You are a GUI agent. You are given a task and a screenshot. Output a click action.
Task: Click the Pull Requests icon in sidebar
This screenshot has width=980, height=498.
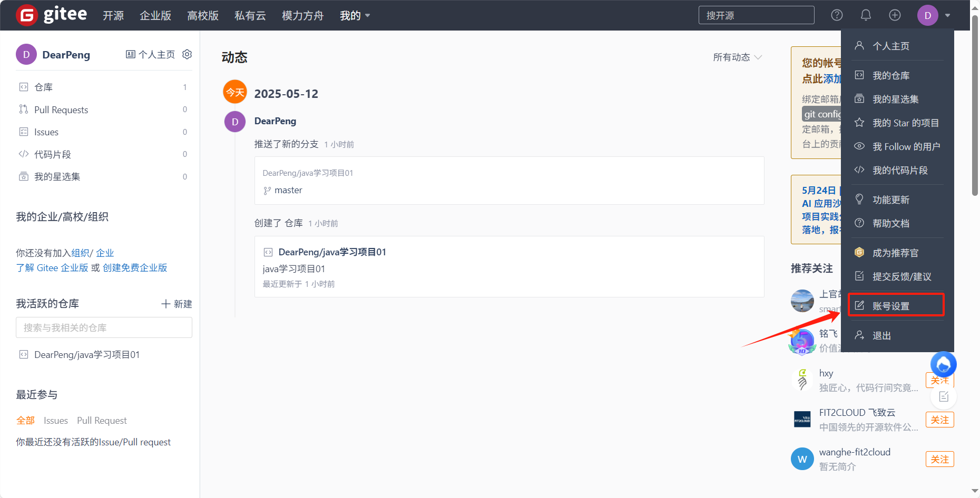pos(24,109)
